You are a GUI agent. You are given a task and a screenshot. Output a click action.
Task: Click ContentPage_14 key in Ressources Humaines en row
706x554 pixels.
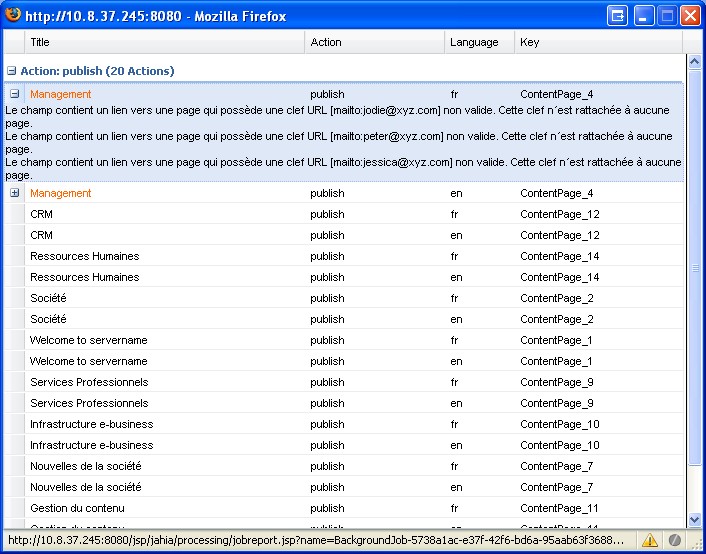click(560, 277)
